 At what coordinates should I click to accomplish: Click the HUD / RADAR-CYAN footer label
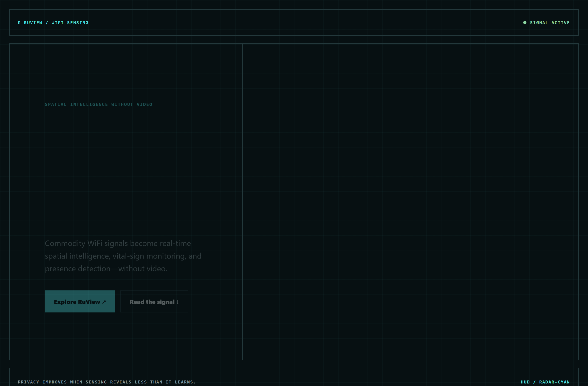tap(545, 382)
